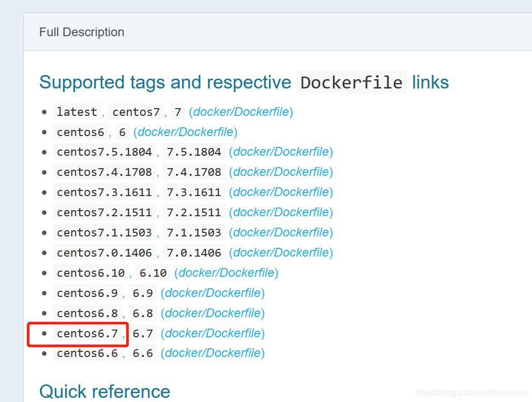Click the 'Quick reference' heading

105,391
